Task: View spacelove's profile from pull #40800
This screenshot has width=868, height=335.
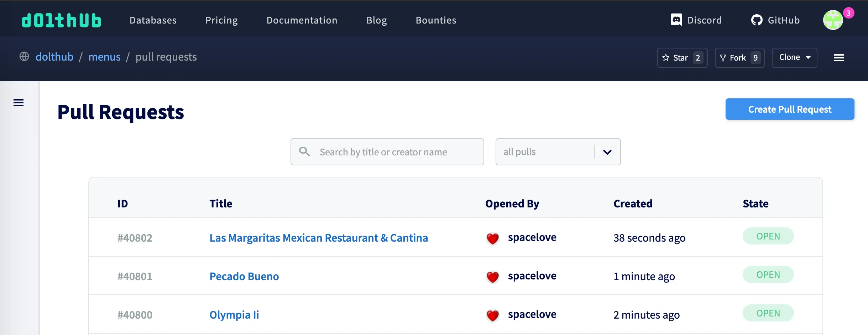Action: click(x=532, y=314)
